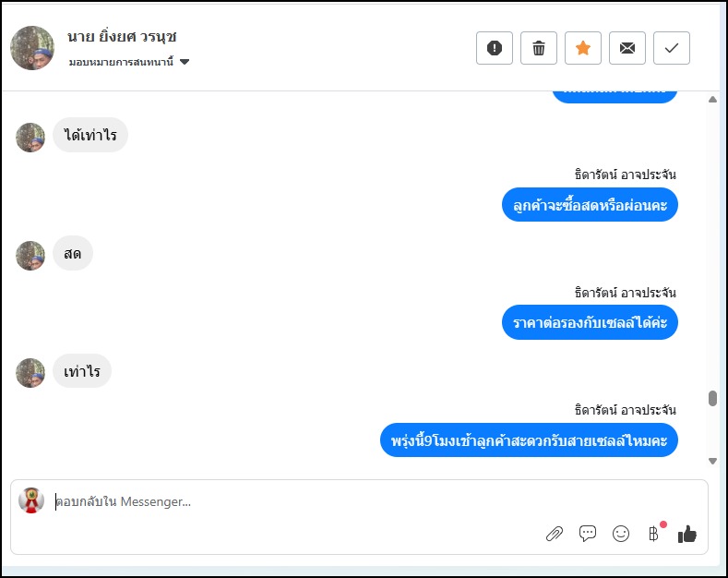Screen dimensions: 728x578
Task: Click customer name นาย ยิ่งยศ วรนุช
Action: pyautogui.click(x=122, y=37)
